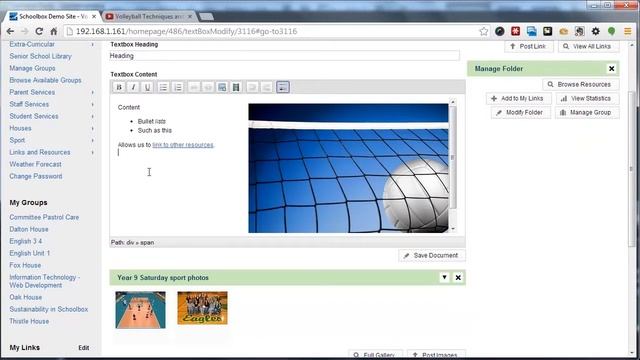Screen dimensions: 640x360
Task: Close the Manage Folder panel
Action: (611, 69)
